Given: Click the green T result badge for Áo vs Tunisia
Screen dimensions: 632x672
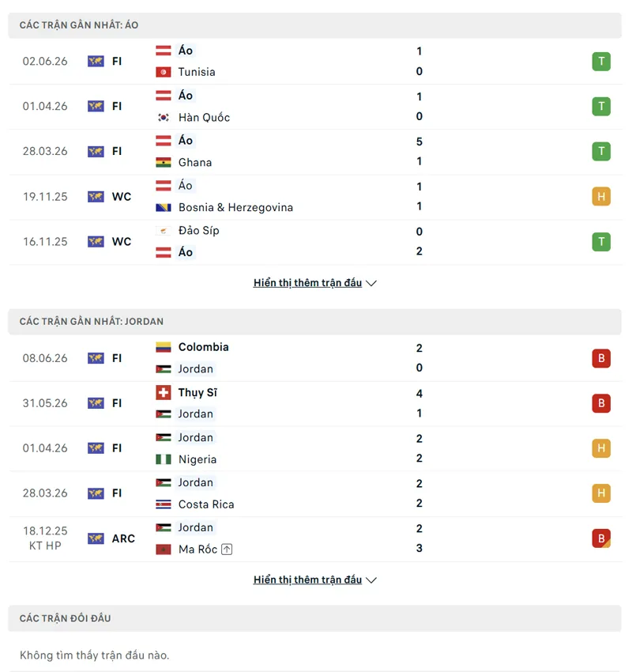Looking at the screenshot, I should click(x=601, y=62).
